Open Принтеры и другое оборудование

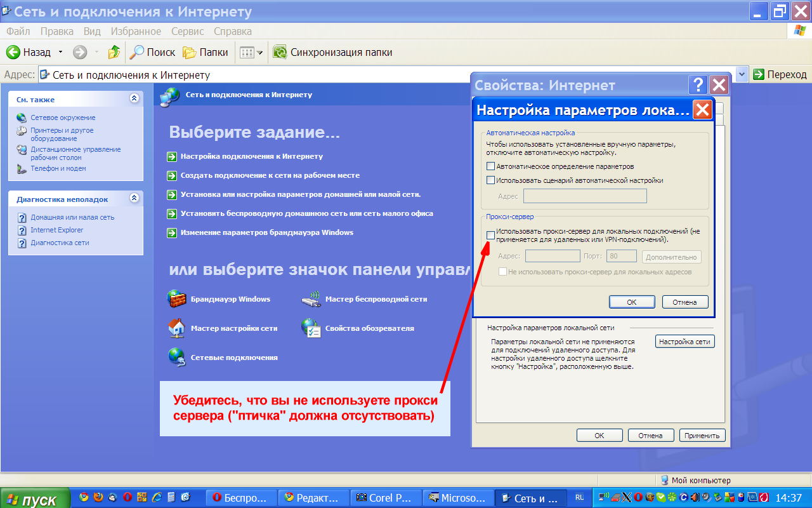click(62, 134)
